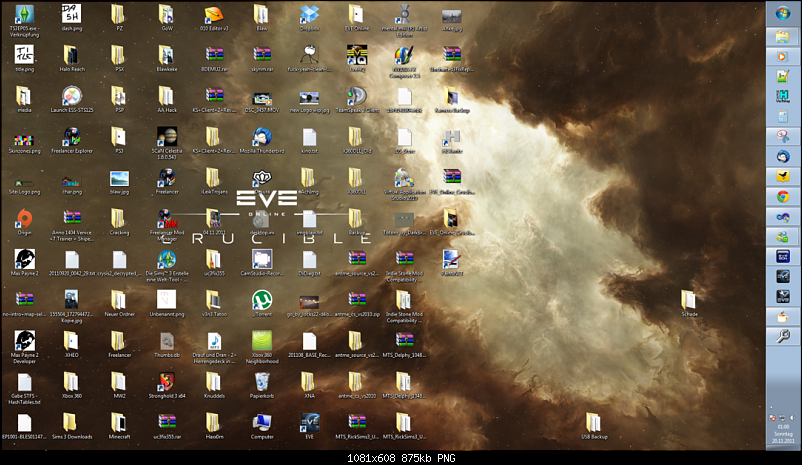The height and width of the screenshot is (465, 802).
Task: Open the uc3fix355.rar archive
Action: point(167,426)
